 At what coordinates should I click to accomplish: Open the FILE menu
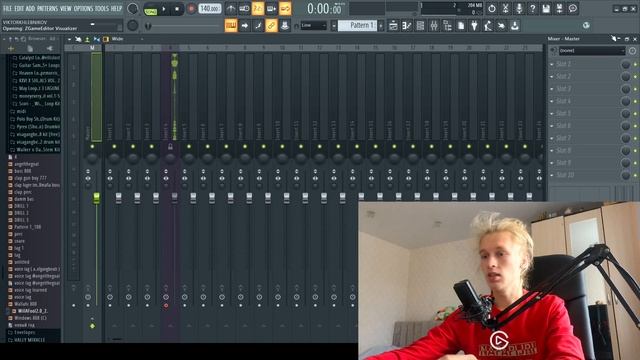pos(7,9)
